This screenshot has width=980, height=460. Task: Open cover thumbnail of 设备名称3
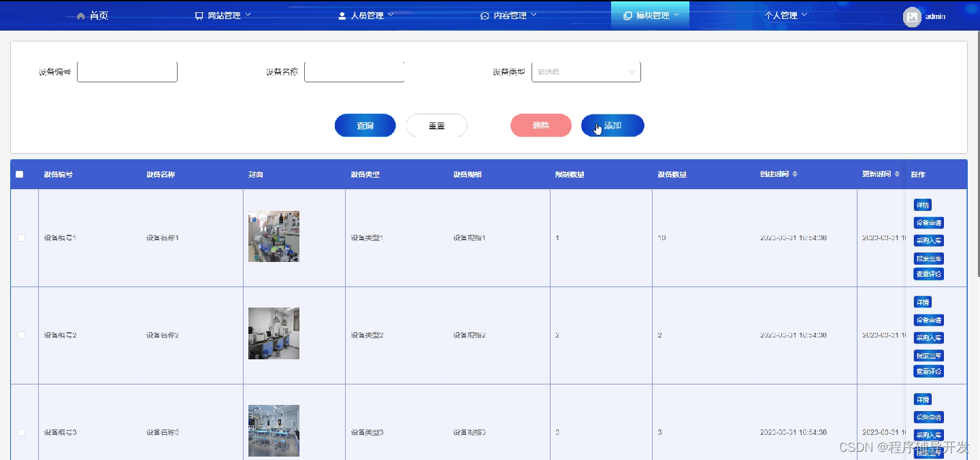point(274,431)
